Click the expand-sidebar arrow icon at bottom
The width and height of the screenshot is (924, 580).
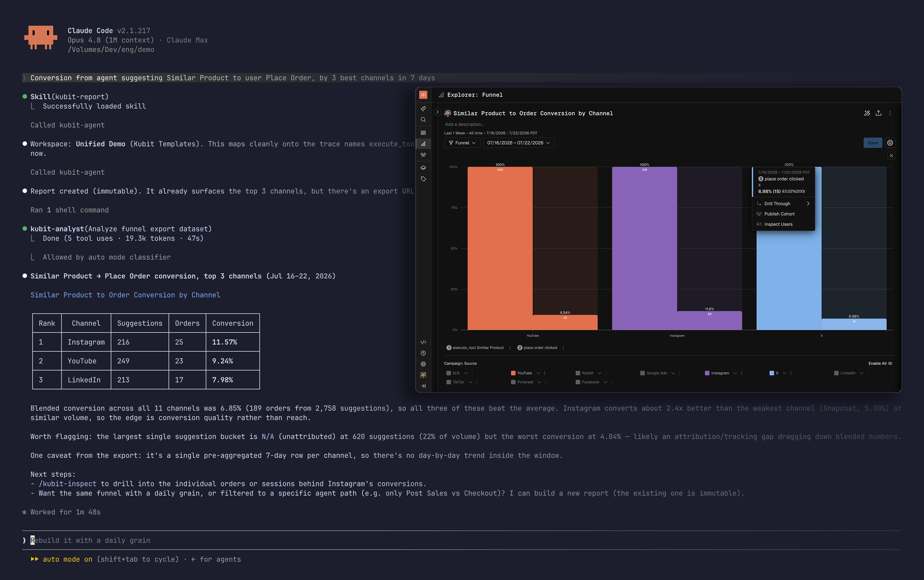[x=423, y=386]
